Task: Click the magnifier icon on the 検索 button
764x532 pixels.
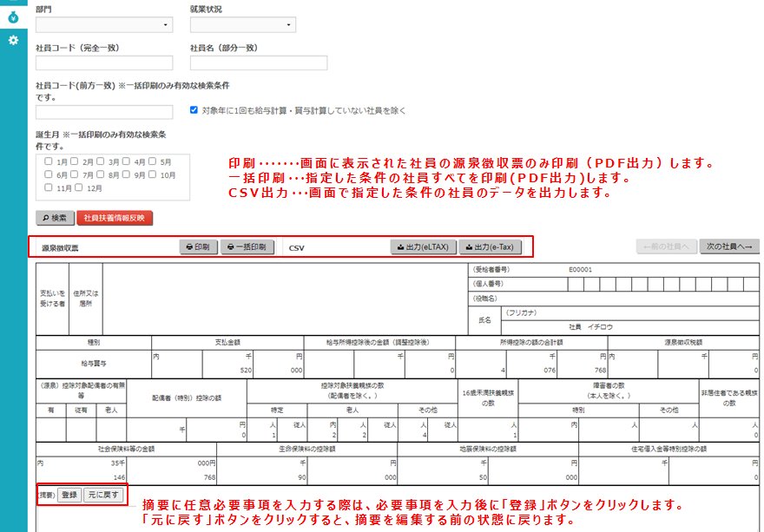Action: pos(47,218)
